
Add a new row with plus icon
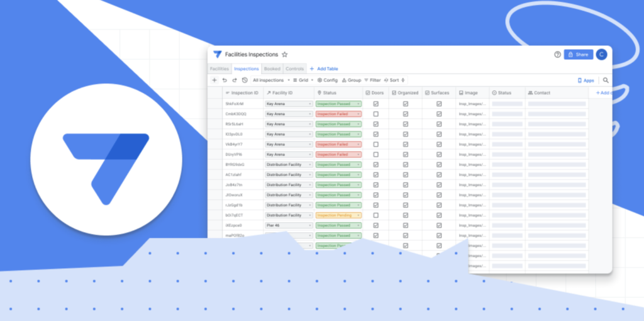coord(214,81)
